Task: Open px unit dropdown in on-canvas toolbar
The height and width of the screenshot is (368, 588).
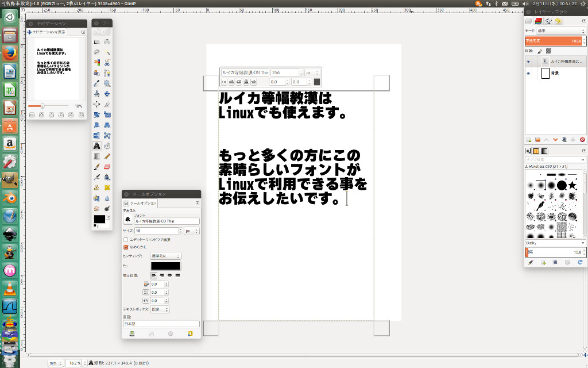Action: [x=312, y=72]
